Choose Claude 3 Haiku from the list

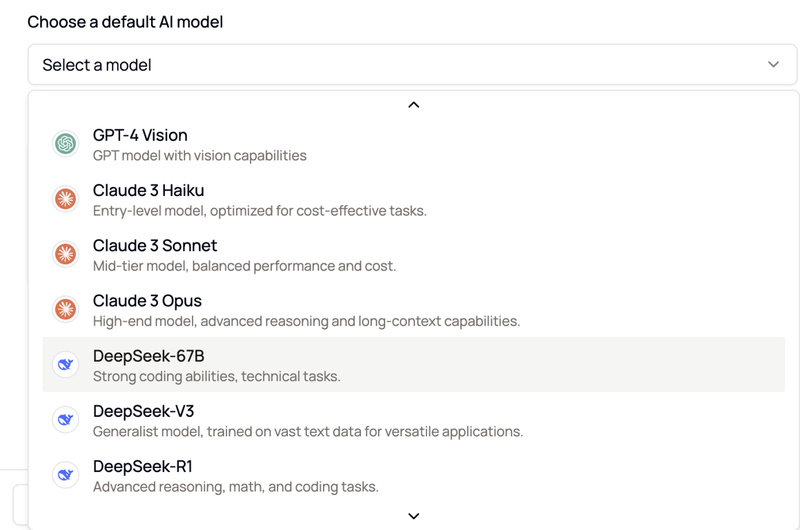tap(148, 190)
